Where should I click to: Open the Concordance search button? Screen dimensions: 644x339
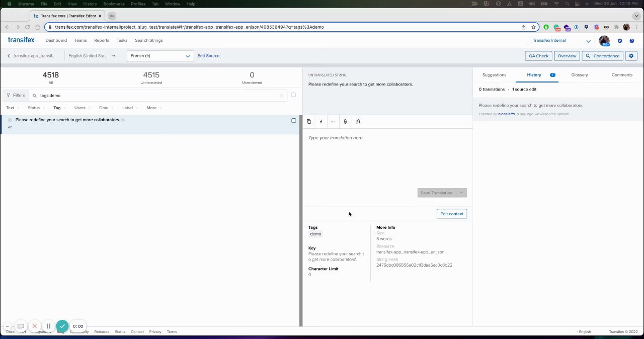click(603, 56)
